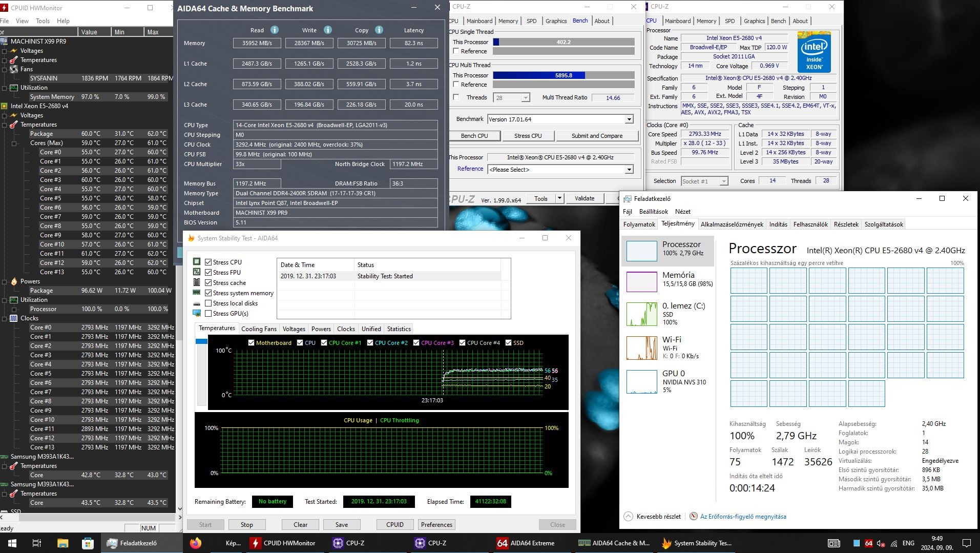Uncheck the Stress FPU option

208,273
